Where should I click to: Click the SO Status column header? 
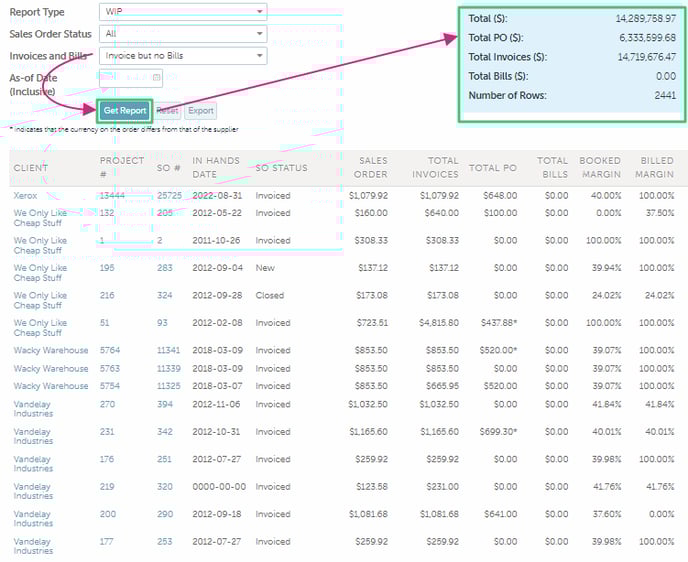pyautogui.click(x=282, y=167)
